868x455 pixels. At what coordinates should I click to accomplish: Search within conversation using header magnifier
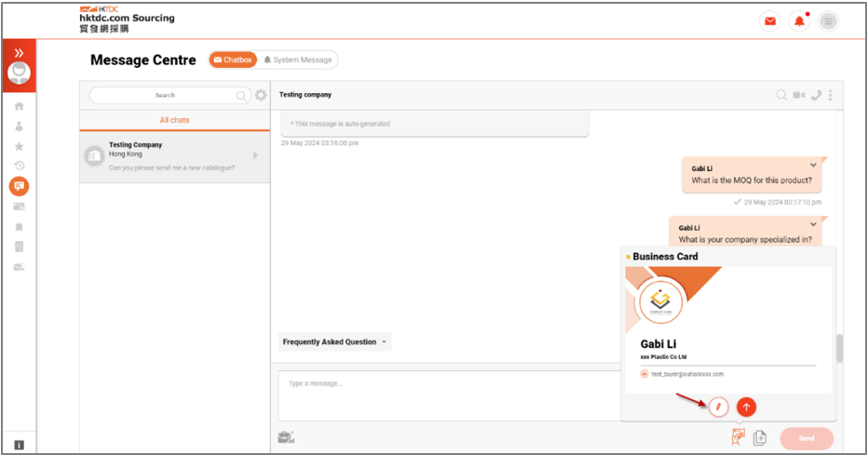781,95
